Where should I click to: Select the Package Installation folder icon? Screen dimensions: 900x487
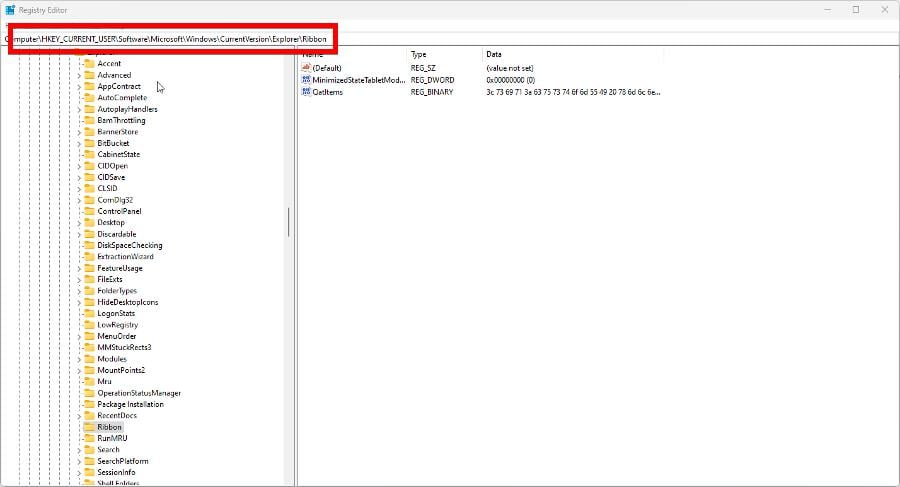click(89, 404)
